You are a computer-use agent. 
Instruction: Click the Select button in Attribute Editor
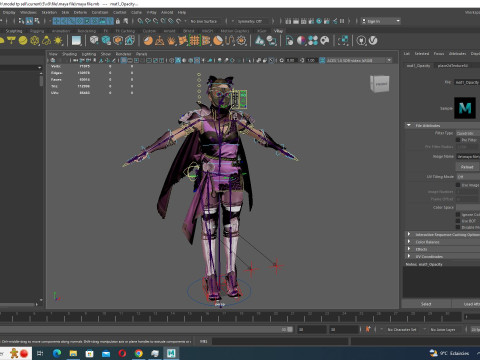[426, 304]
